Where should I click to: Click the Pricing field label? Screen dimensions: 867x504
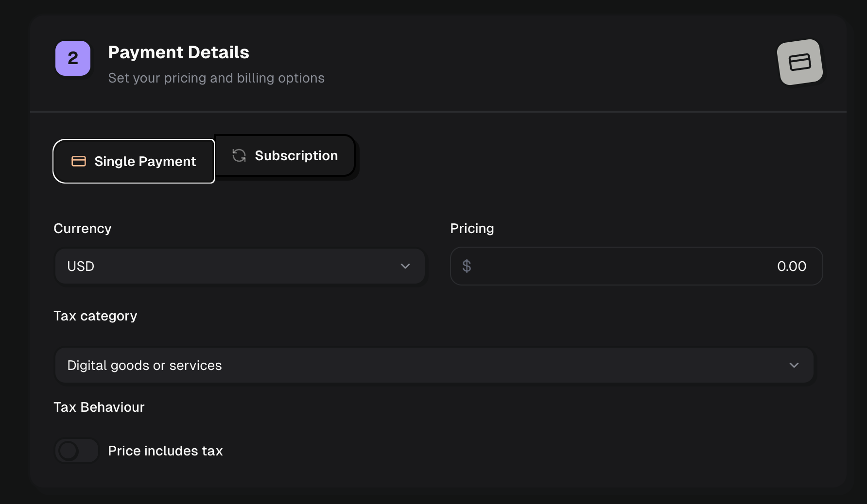point(472,228)
